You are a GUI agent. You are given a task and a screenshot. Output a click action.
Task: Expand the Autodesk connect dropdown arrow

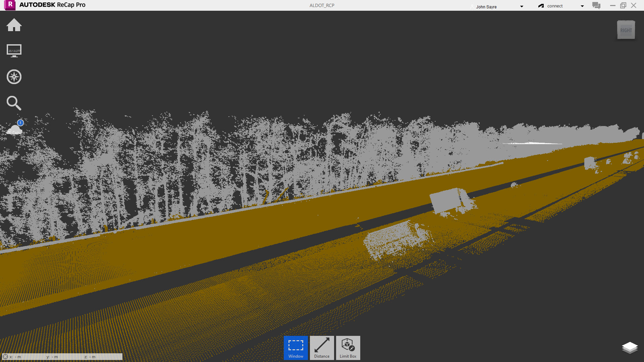(x=582, y=6)
